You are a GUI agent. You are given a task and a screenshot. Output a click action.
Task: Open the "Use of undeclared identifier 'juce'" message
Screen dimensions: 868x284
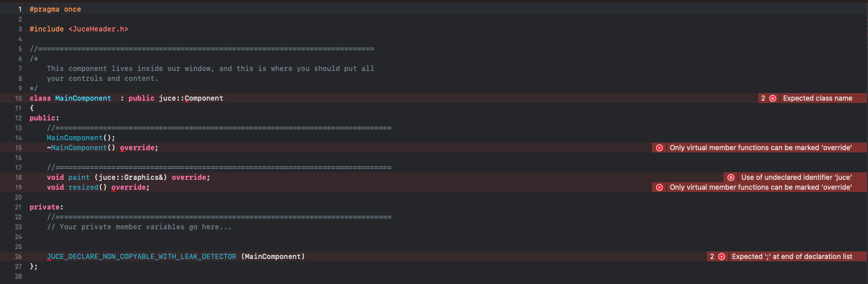(x=797, y=177)
